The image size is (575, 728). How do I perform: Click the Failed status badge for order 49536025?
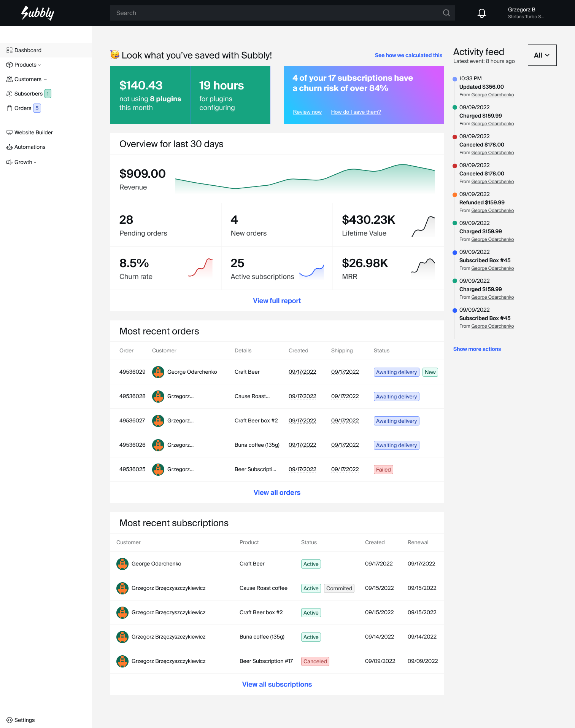coord(383,470)
